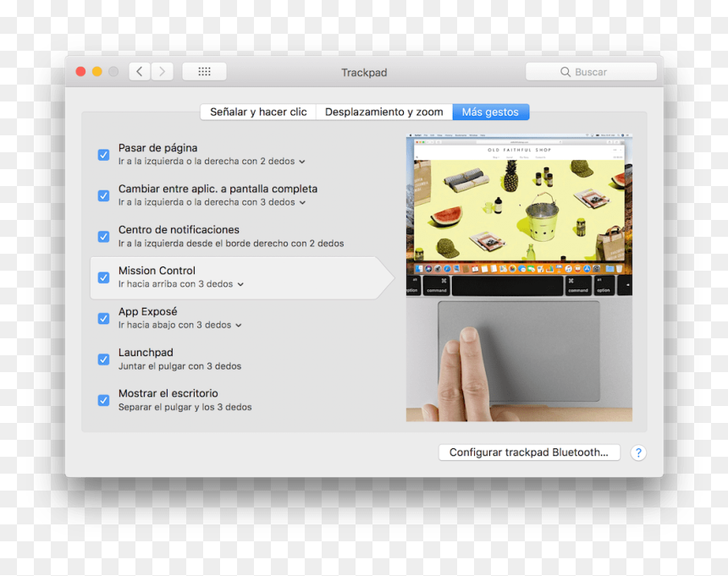Image resolution: width=728 pixels, height=576 pixels.
Task: Select the Mostrar el escritorio label
Action: [x=168, y=393]
